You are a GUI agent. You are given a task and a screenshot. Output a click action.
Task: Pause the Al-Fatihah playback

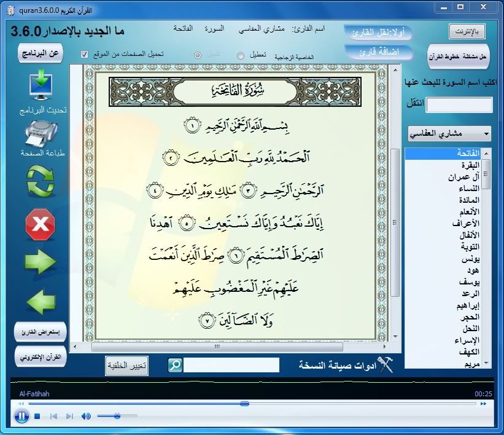[21, 417]
